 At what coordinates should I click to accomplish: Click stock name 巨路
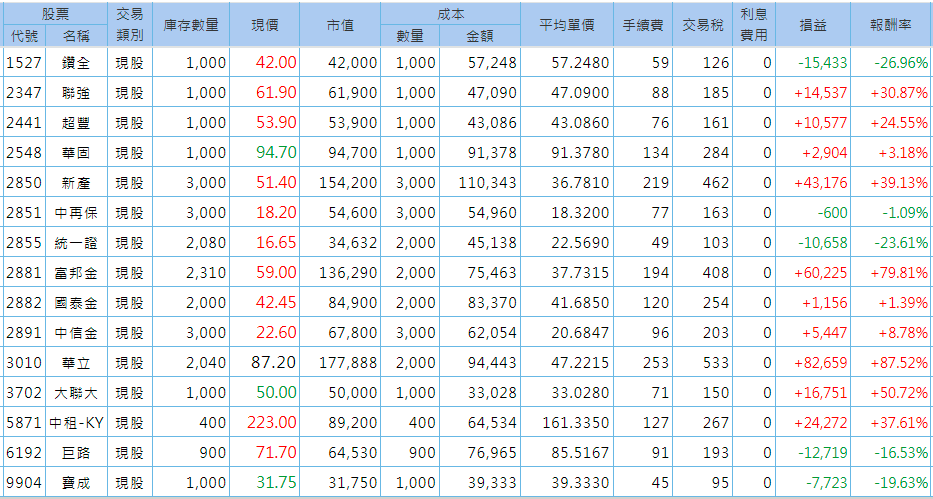pyautogui.click(x=76, y=453)
